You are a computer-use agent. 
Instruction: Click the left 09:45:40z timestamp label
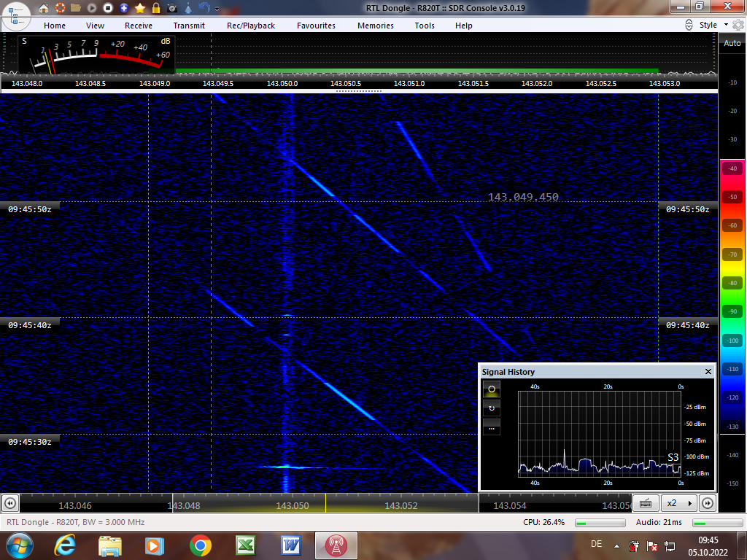[x=29, y=326]
